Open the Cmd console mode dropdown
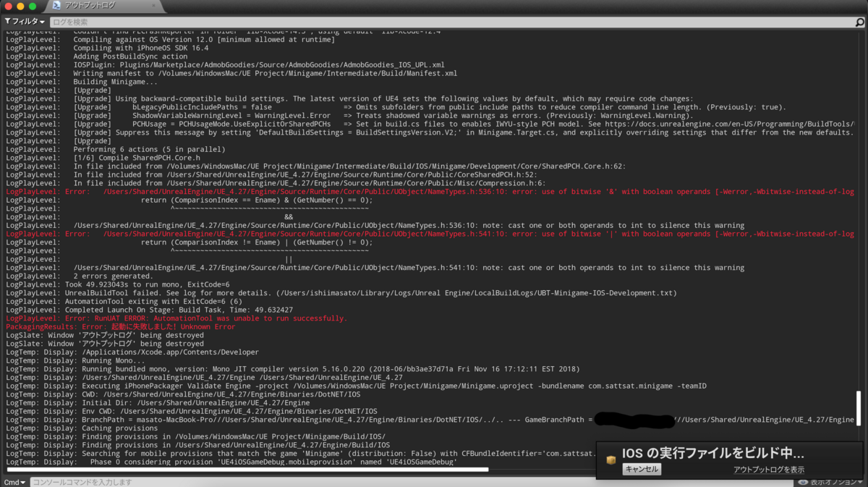The width and height of the screenshot is (868, 487). point(14,482)
